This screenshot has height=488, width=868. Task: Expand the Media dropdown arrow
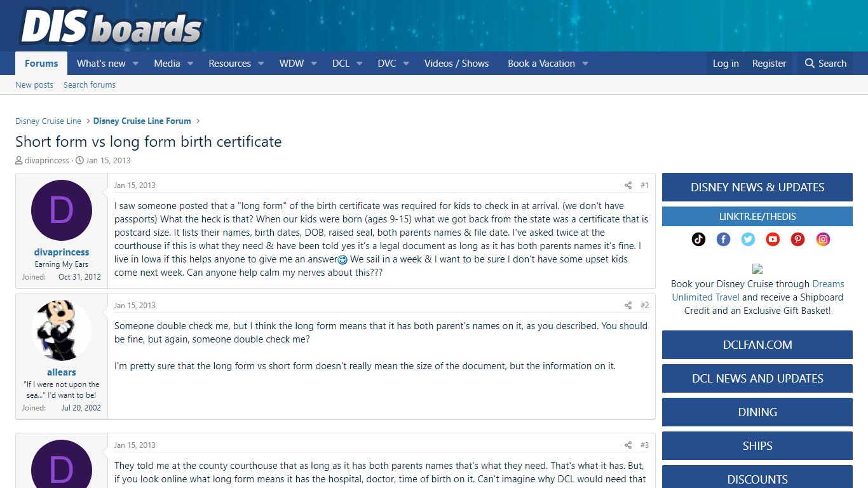pos(190,64)
